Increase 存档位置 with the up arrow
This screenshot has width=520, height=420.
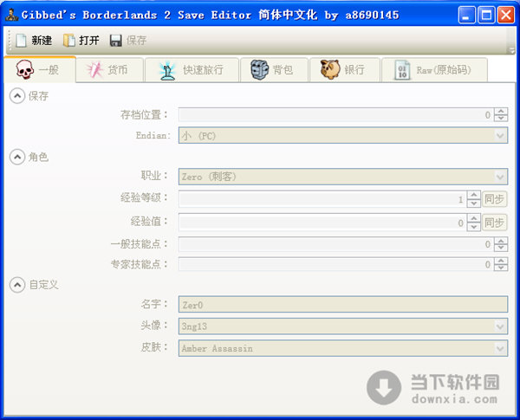pos(501,112)
